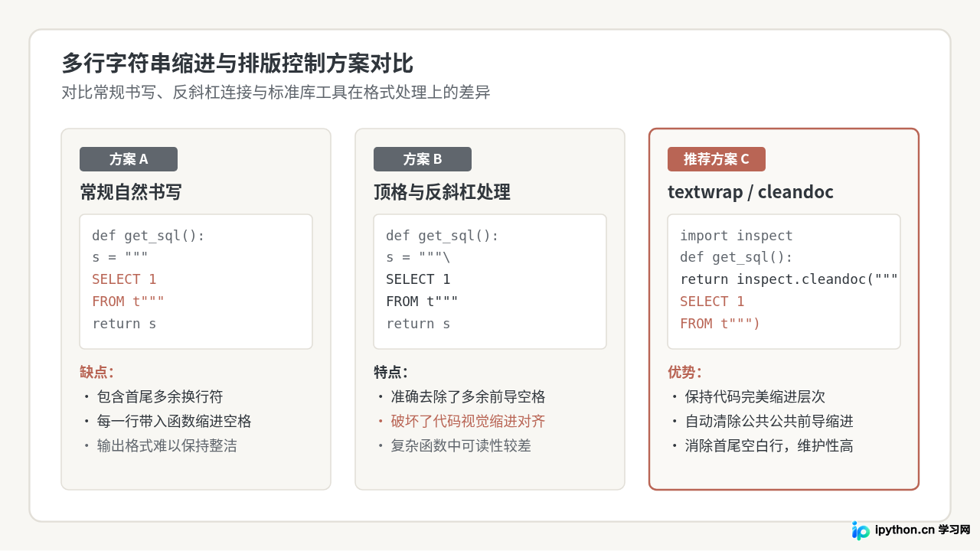Click SELECT 1 in the 方案 B code
980x551 pixels.
pos(418,279)
